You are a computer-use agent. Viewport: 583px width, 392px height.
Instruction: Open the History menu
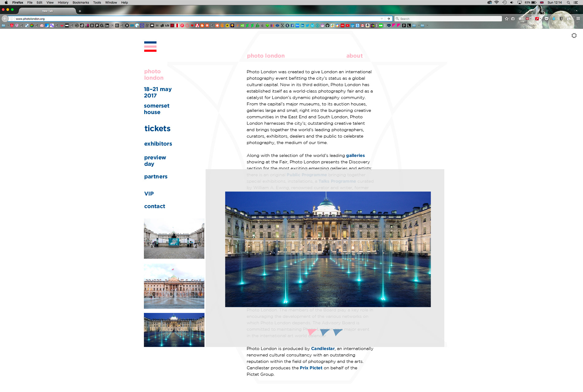point(63,2)
